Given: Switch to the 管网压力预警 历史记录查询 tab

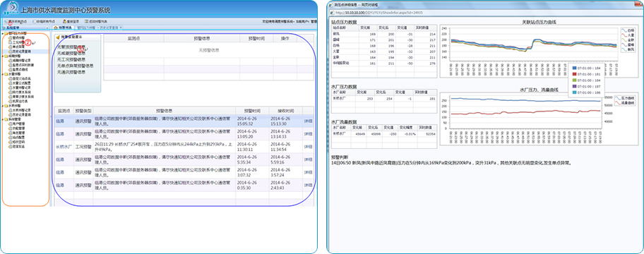Looking at the screenshot, I should click(x=99, y=28).
